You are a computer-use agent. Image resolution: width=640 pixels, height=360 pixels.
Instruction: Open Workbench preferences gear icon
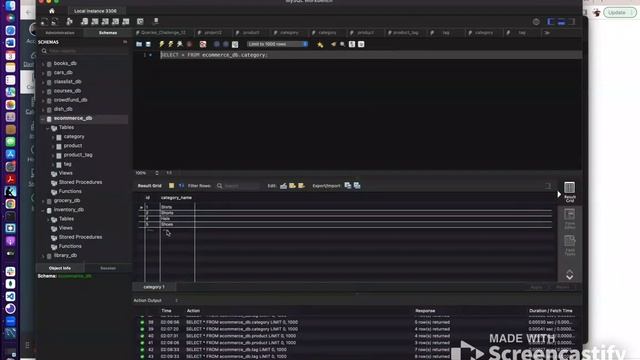coord(536,22)
